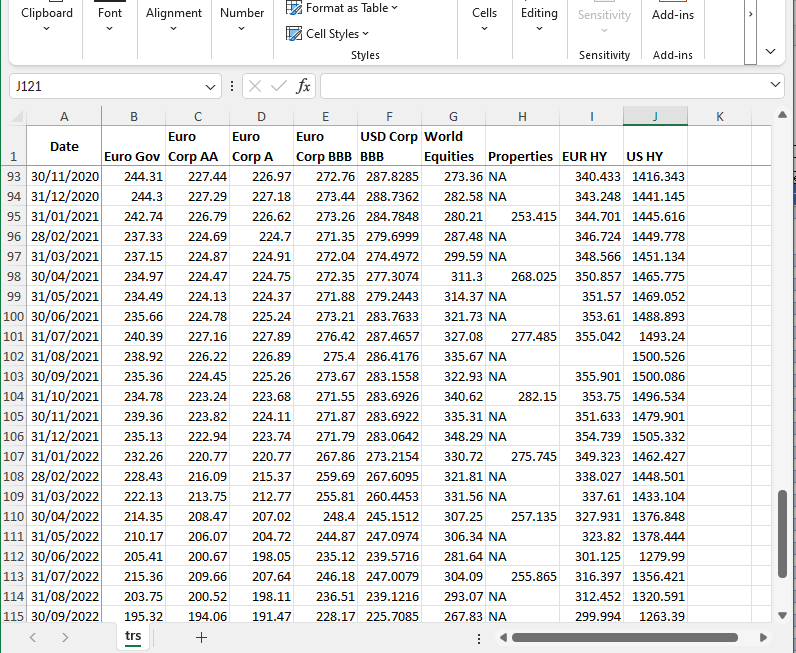Click the cell with value 215.36
This screenshot has height=653, width=796.
coord(134,576)
